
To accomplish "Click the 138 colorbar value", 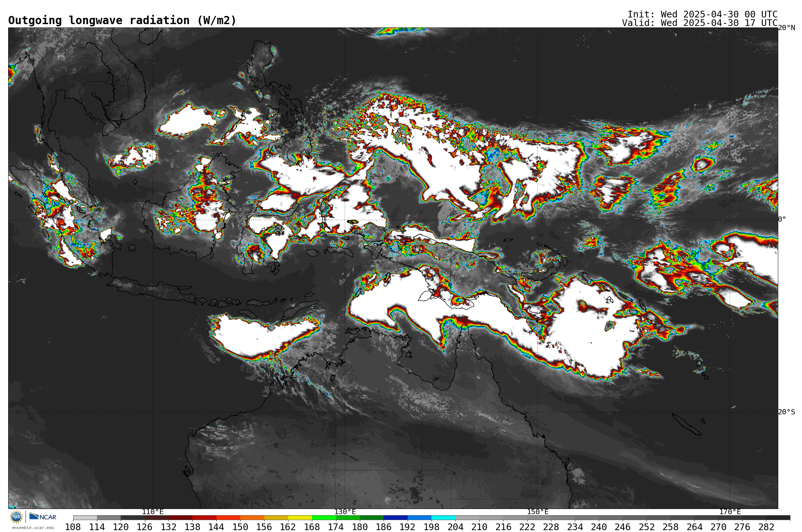I will [x=192, y=527].
